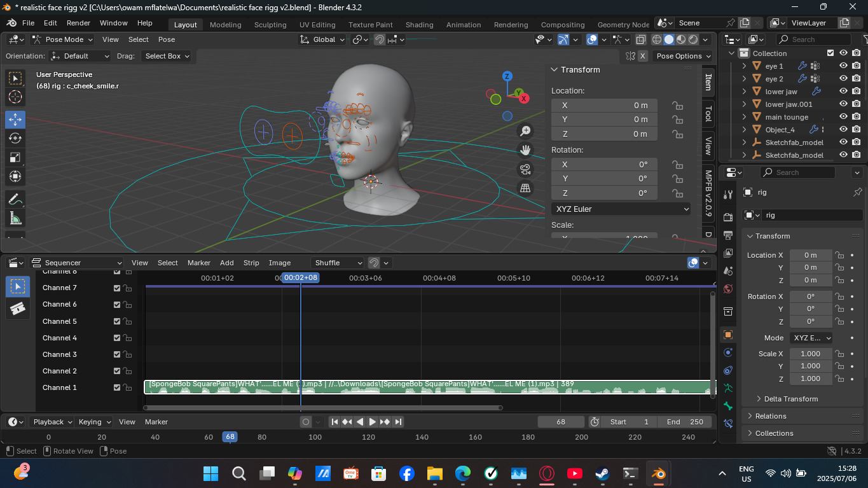This screenshot has width=868, height=488.
Task: Select the Move tool in viewport toolbar
Action: pos(15,119)
